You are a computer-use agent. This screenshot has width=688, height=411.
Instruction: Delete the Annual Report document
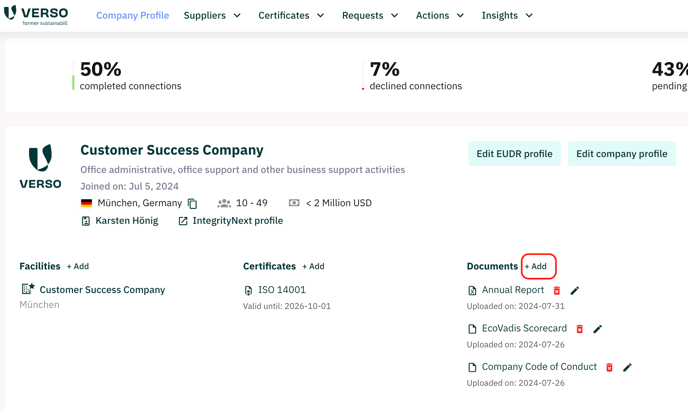pos(557,290)
